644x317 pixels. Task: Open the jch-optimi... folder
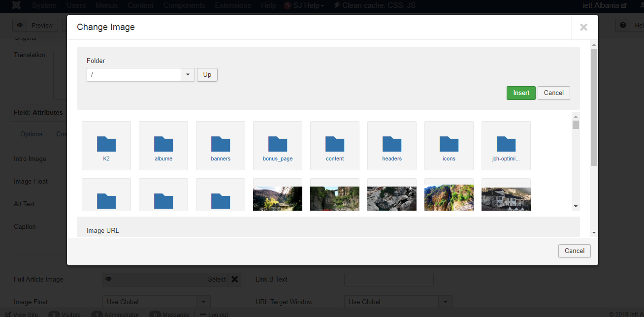point(506,146)
